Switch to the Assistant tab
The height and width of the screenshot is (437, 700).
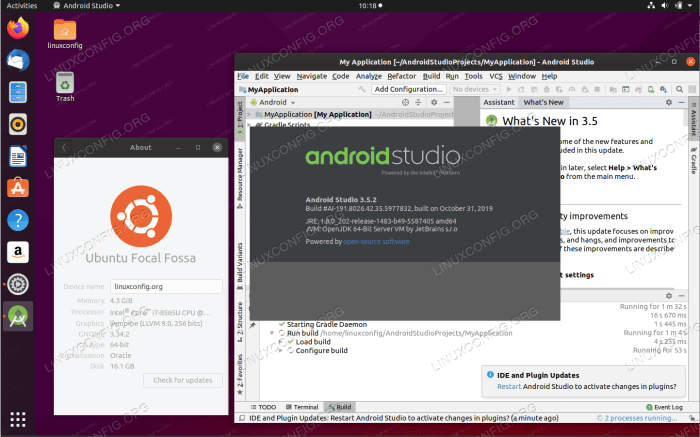point(499,102)
